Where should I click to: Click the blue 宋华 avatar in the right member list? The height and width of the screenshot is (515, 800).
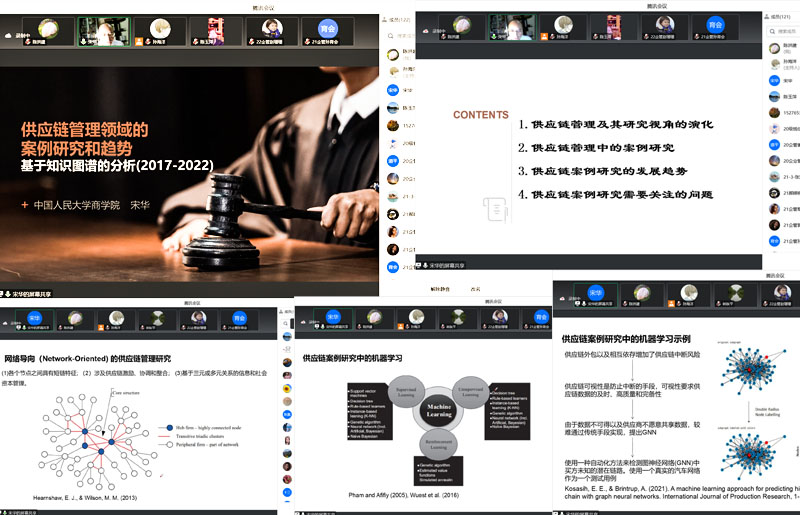coord(775,81)
